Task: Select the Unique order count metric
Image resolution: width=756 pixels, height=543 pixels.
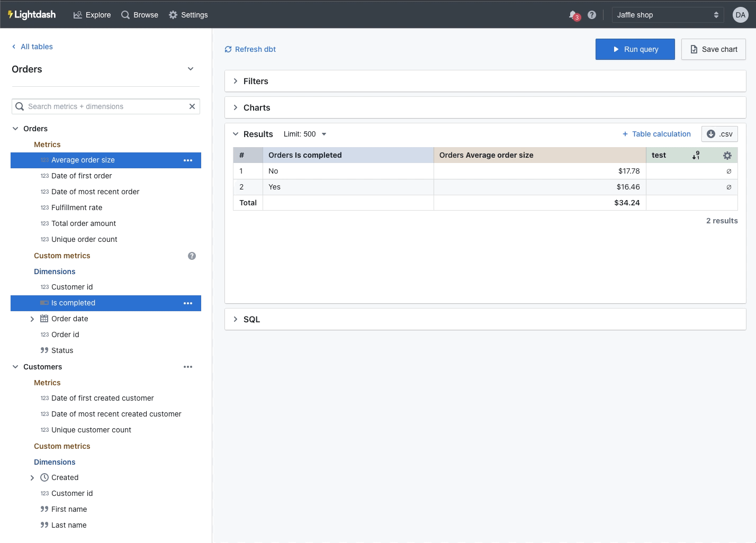Action: point(84,239)
